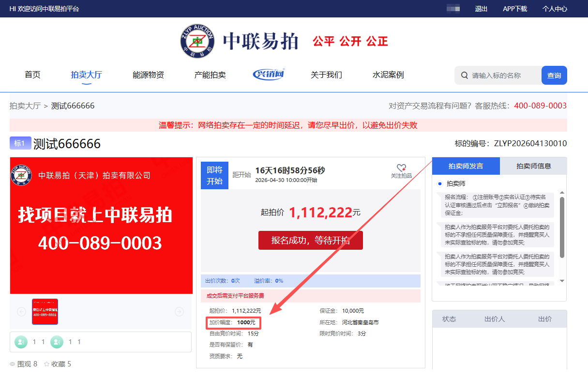
Task: Click 报名成功，等待开拍 button
Action: click(x=311, y=241)
